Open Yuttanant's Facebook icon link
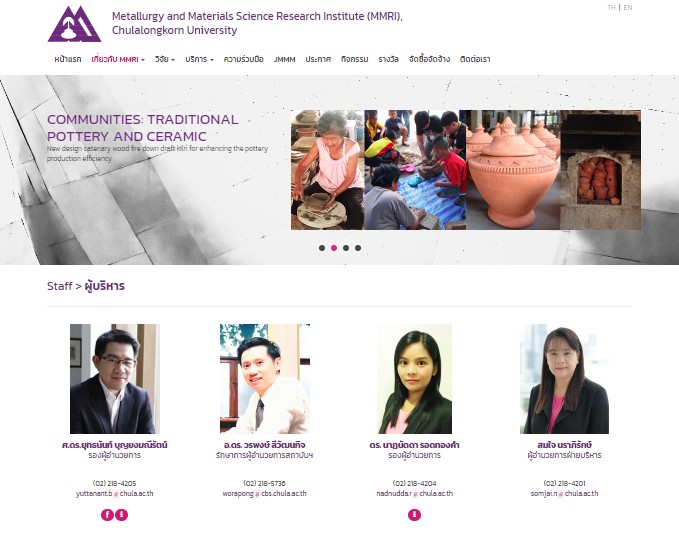The width and height of the screenshot is (679, 550). coord(107,514)
